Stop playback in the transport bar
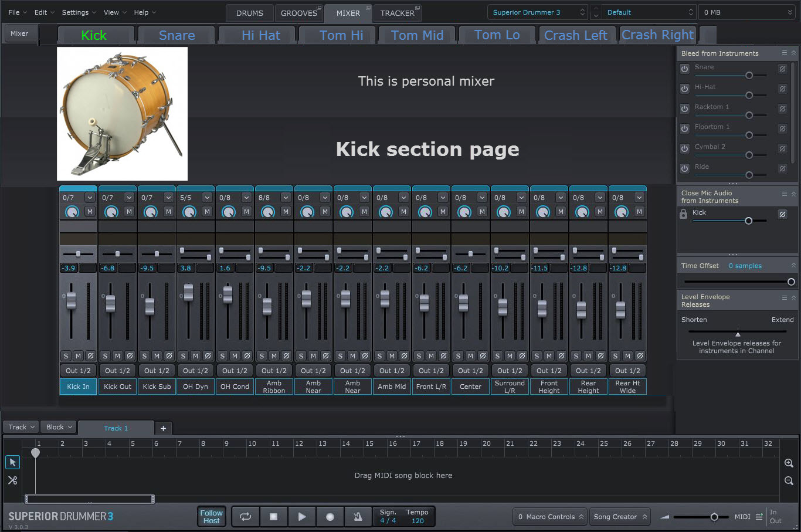The height and width of the screenshot is (532, 801). pos(273,517)
